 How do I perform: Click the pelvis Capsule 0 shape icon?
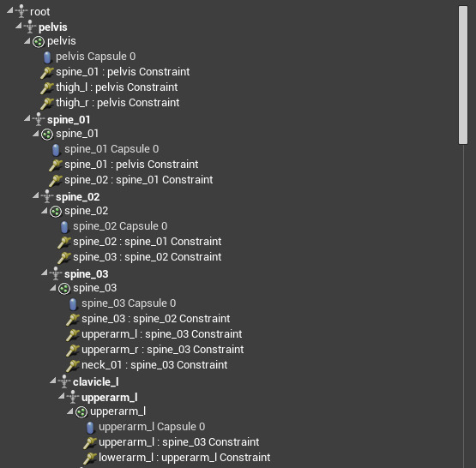point(47,57)
